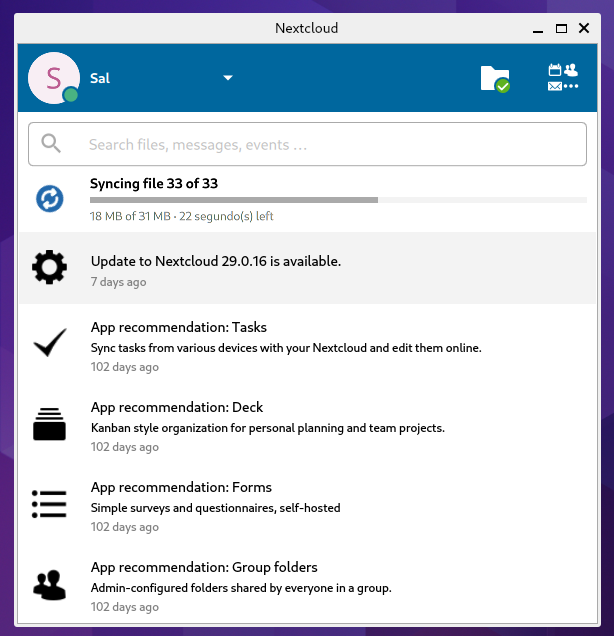Open App recommendation: Tasks entry
This screenshot has width=614, height=636.
[307, 346]
